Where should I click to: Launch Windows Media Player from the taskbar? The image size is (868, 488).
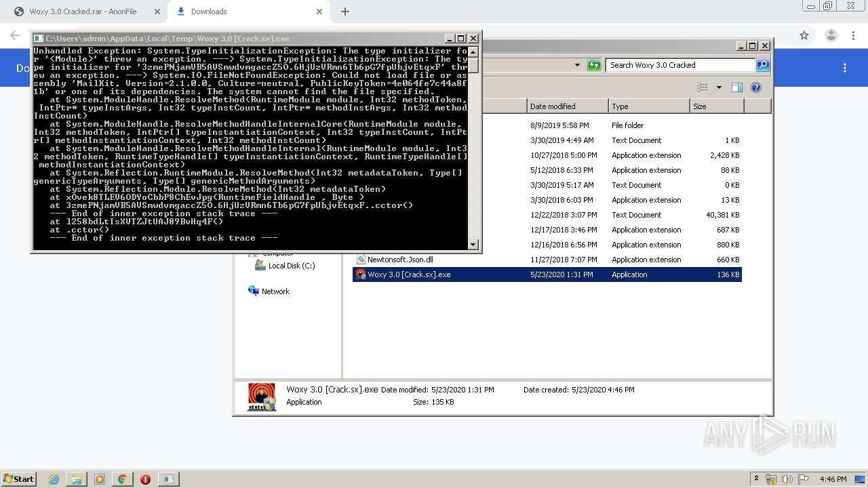(100, 479)
